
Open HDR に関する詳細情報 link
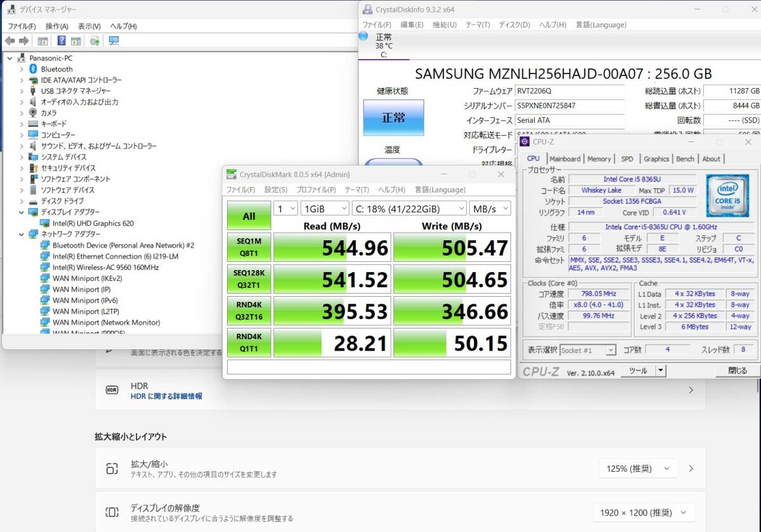point(166,396)
